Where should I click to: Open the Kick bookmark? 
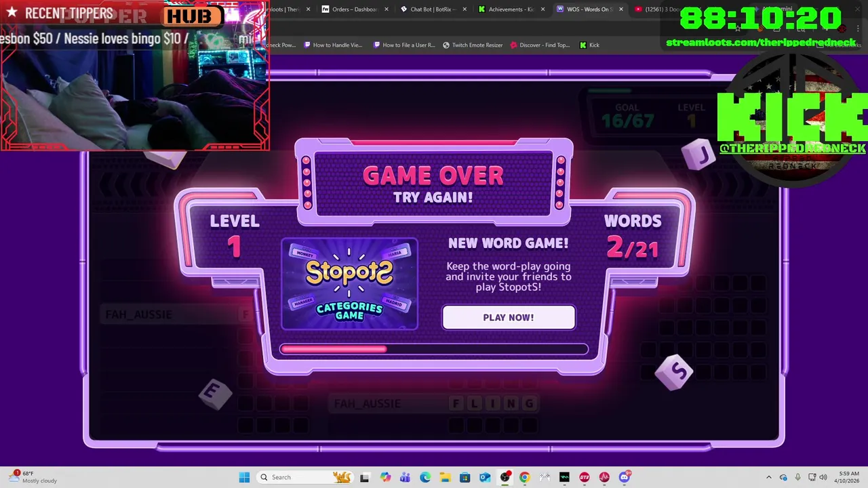(x=589, y=45)
